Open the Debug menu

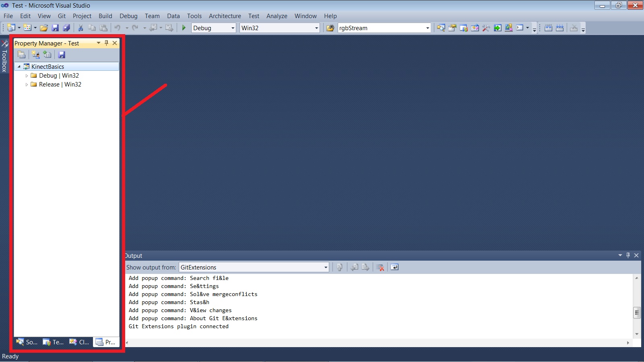pos(128,16)
